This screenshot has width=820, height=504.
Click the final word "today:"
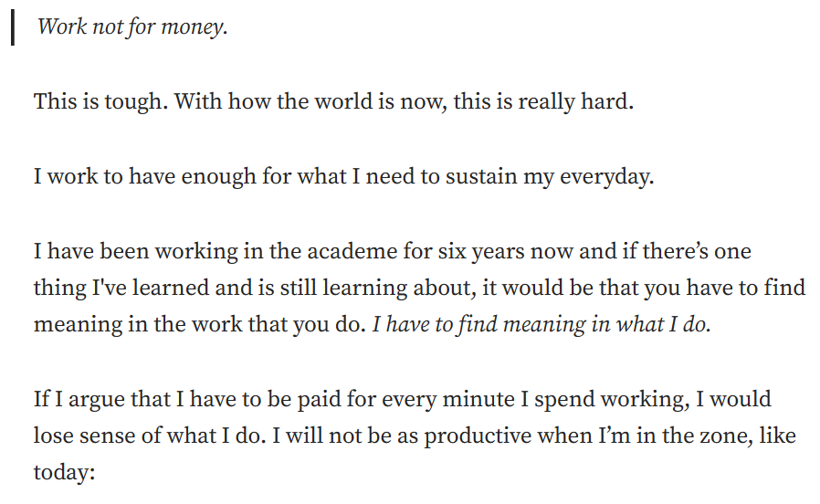tap(64, 473)
